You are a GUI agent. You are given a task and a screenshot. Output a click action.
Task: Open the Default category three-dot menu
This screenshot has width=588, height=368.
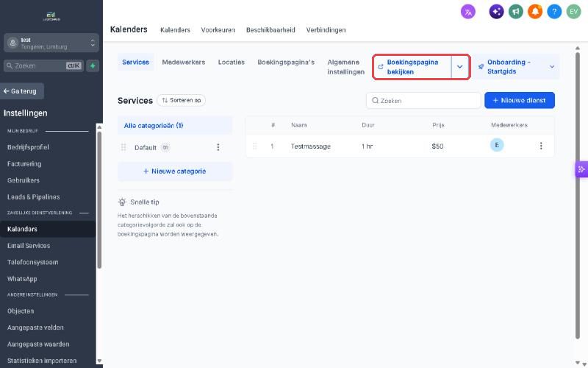(x=218, y=147)
